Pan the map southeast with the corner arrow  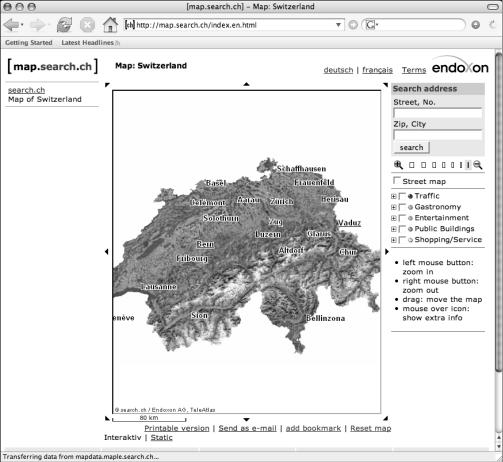386,418
